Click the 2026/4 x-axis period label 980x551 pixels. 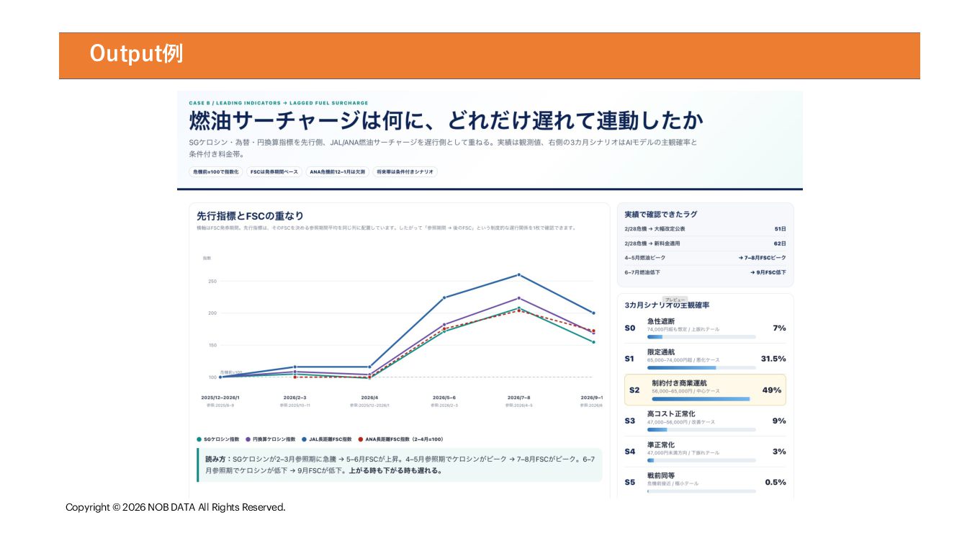(369, 398)
